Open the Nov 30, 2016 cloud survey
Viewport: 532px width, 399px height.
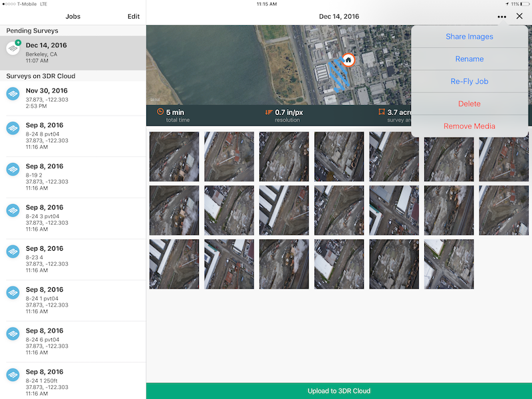pyautogui.click(x=73, y=98)
